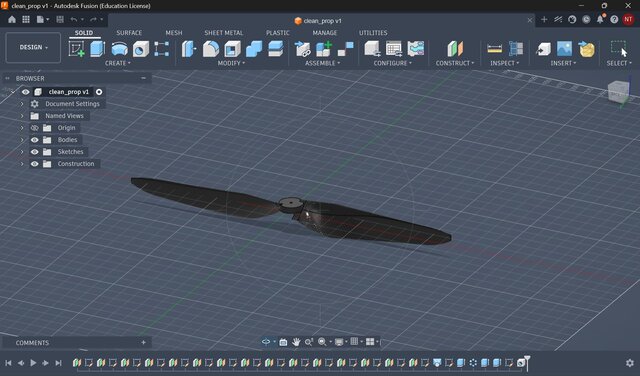Hide the Bodies folder

pyautogui.click(x=35, y=140)
